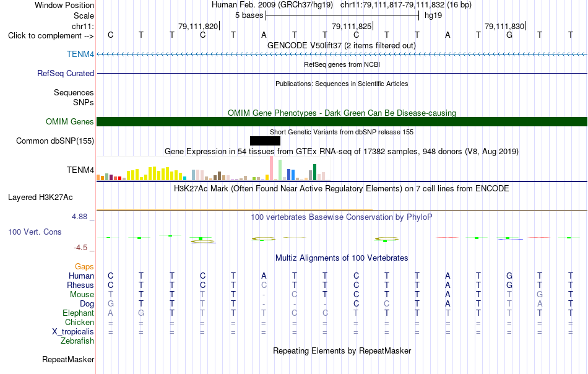
Task: Click the Scale label
Action: click(x=84, y=15)
